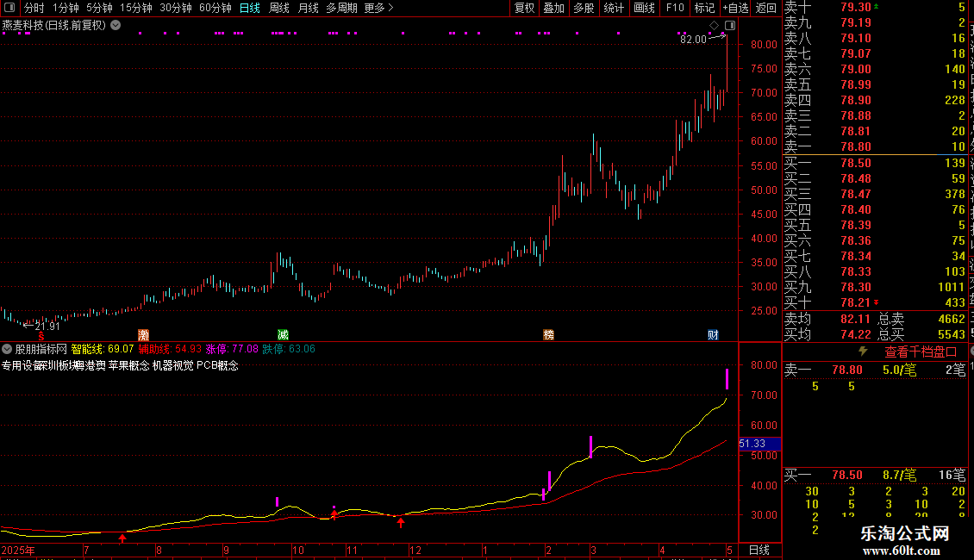Click the 跌停 value 63.06

click(x=302, y=349)
